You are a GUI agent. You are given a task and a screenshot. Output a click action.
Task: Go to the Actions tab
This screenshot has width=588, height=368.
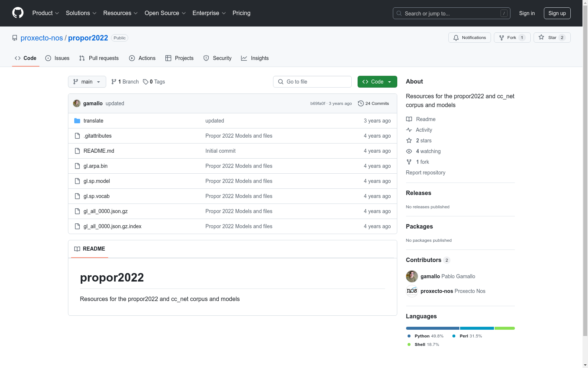[142, 58]
